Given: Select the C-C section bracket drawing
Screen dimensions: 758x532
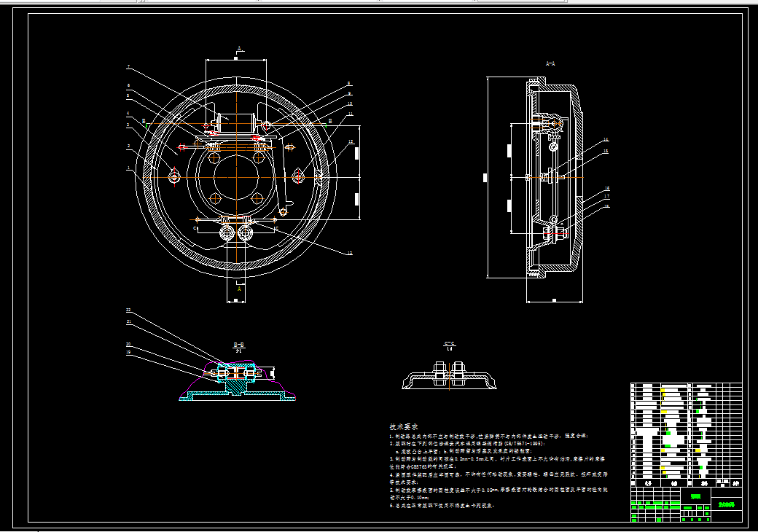Looking at the screenshot, I should coord(450,376).
